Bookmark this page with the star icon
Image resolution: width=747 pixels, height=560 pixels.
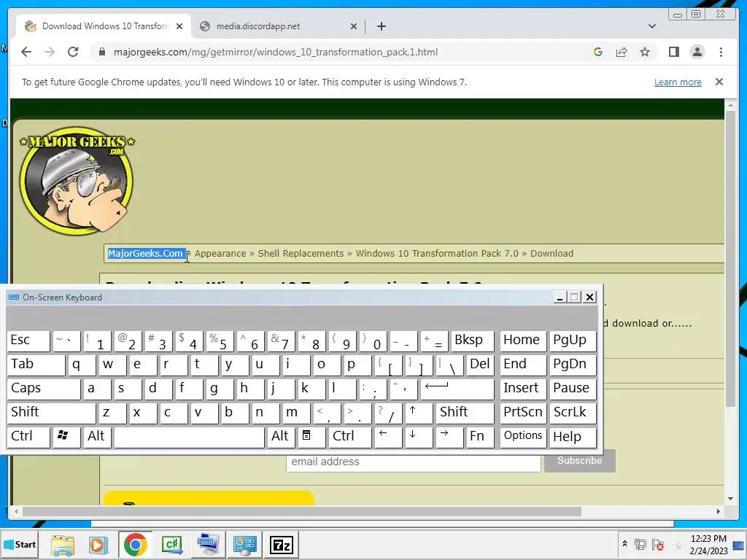(645, 52)
